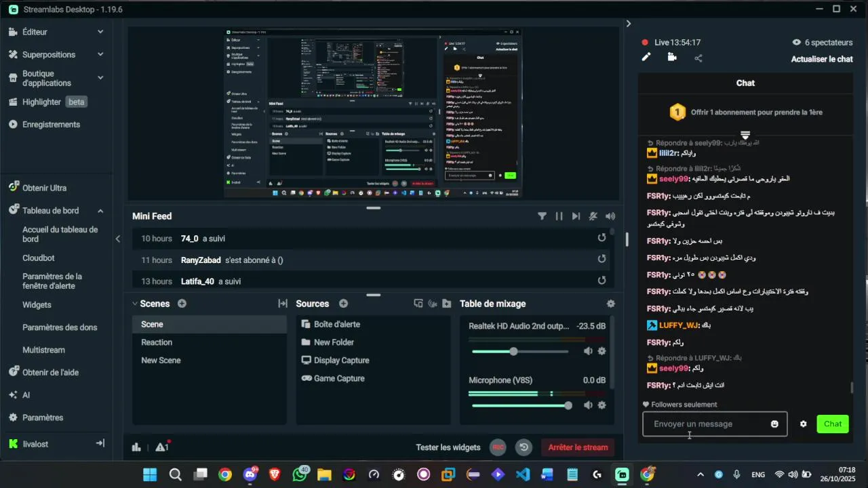
Task: Open the warning notifications icon
Action: [x=161, y=447]
